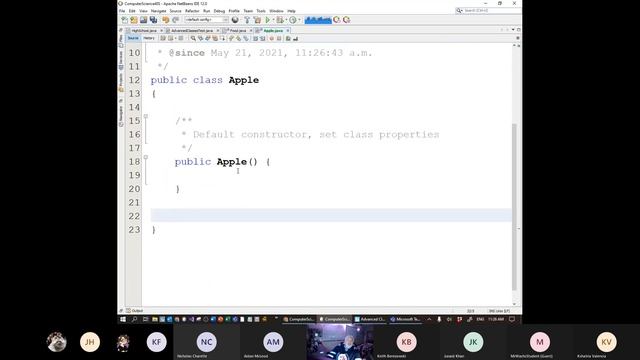Open the File menu
This screenshot has height=360, width=640.
coord(122,11)
